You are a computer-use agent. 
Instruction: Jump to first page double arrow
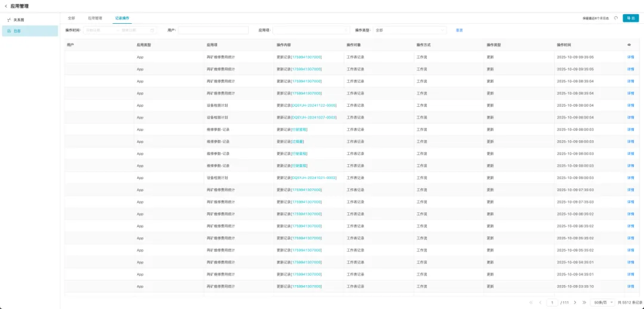coord(531,302)
